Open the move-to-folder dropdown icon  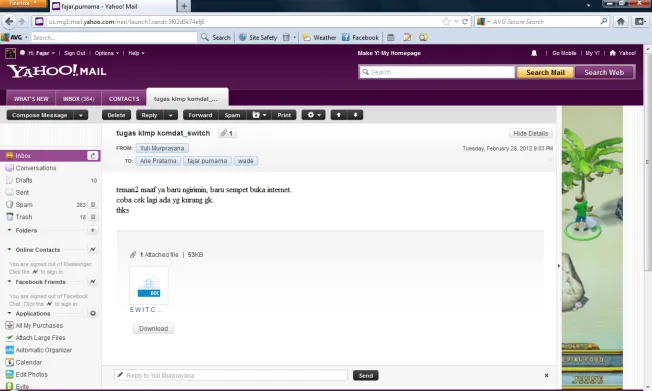point(259,115)
